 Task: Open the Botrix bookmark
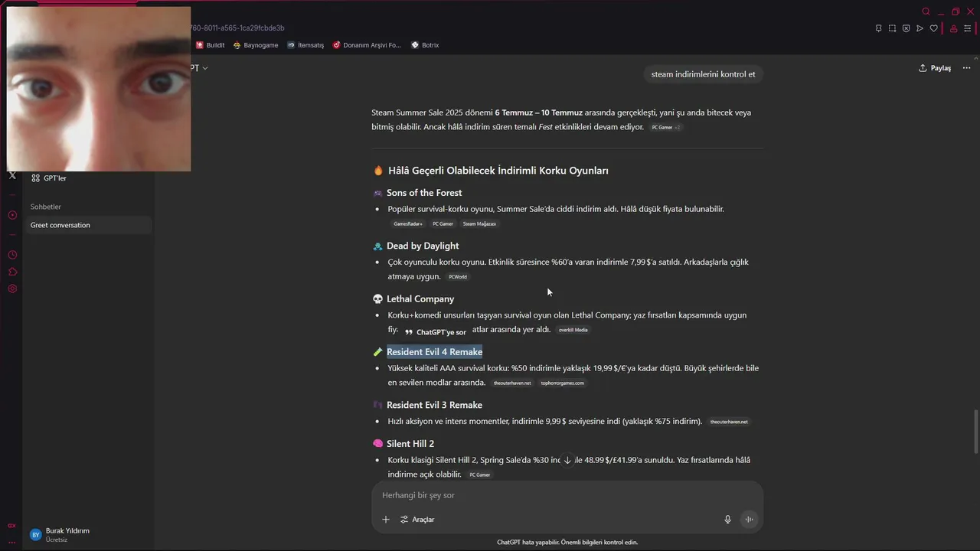[425, 45]
